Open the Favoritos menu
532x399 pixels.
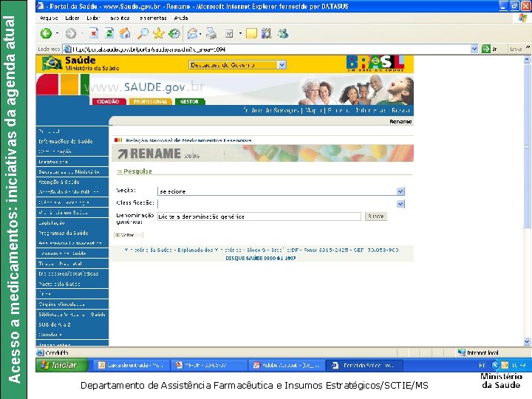(120, 18)
